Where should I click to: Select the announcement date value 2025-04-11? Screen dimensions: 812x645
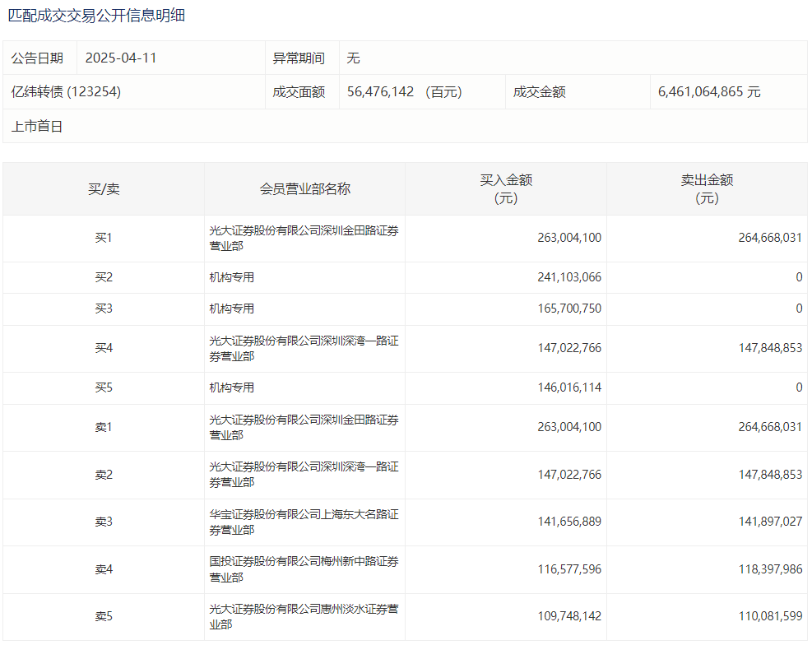tap(121, 58)
